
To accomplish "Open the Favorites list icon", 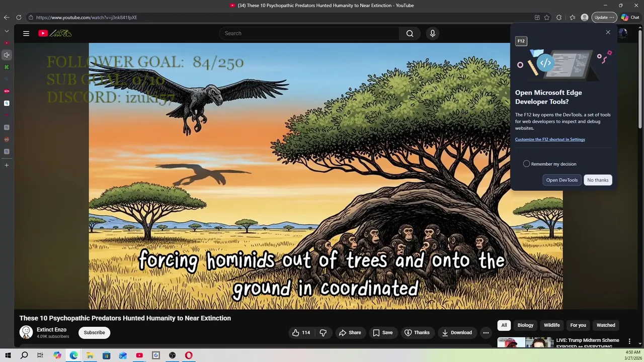I will (573, 18).
